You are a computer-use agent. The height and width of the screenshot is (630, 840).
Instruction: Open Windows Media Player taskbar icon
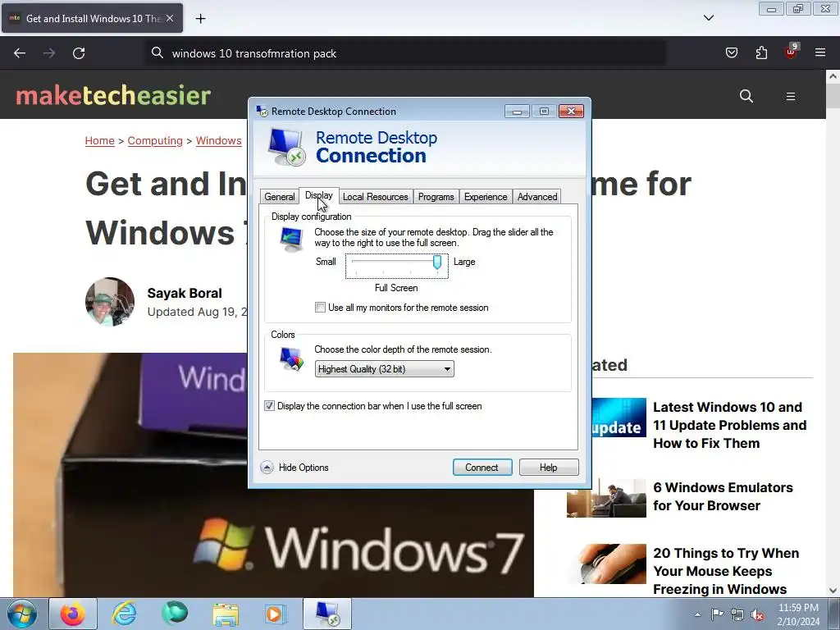coord(276,614)
